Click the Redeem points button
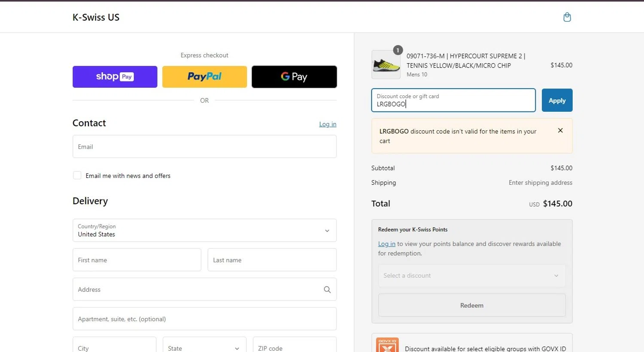The width and height of the screenshot is (644, 352). point(471,305)
